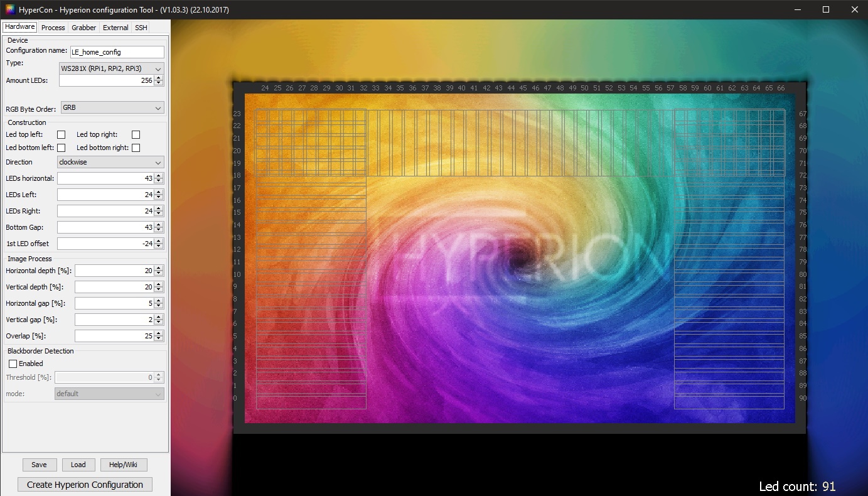
Task: Click the 'Image Process' group title
Action: [29, 259]
